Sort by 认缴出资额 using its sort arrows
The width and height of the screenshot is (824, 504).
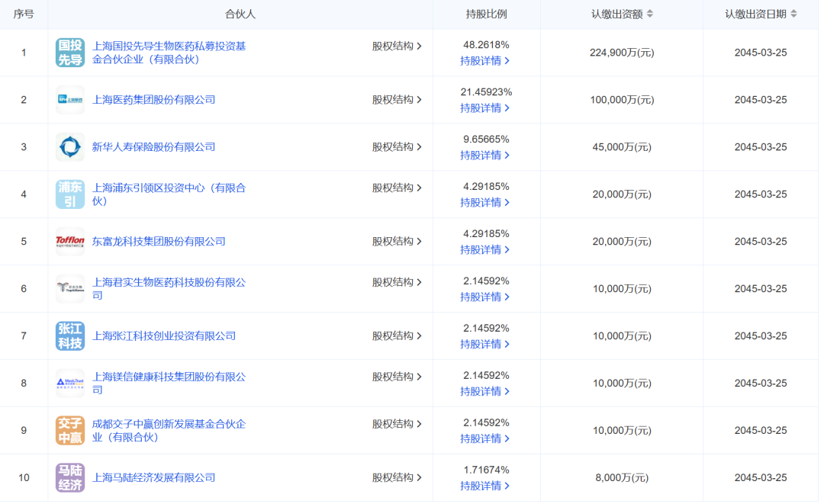tap(650, 14)
